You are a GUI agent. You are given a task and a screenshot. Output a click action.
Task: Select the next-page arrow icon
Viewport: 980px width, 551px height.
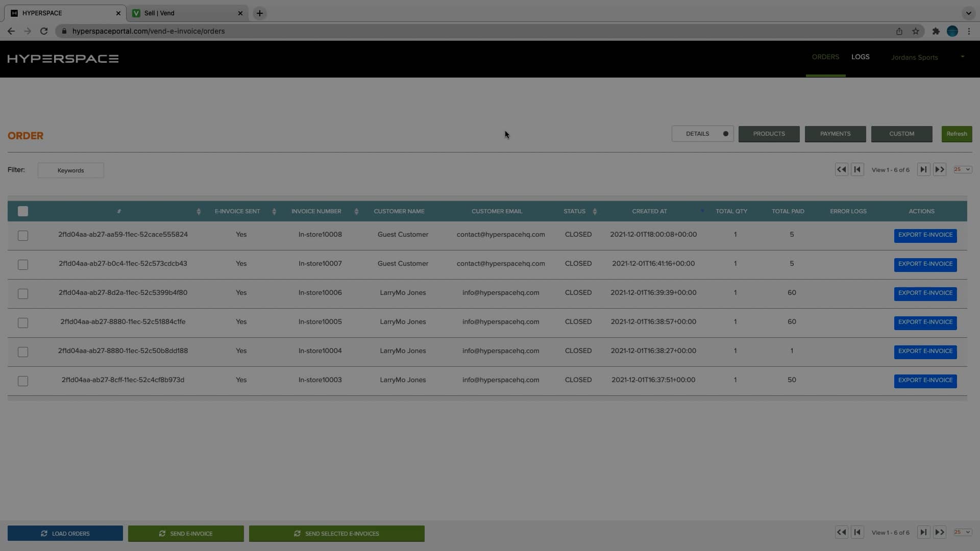[x=923, y=169]
